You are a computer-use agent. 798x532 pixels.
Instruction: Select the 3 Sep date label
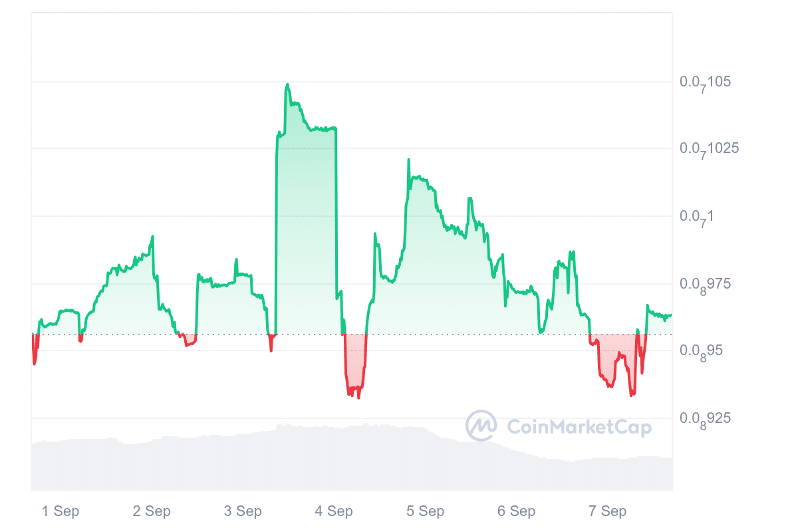243,511
